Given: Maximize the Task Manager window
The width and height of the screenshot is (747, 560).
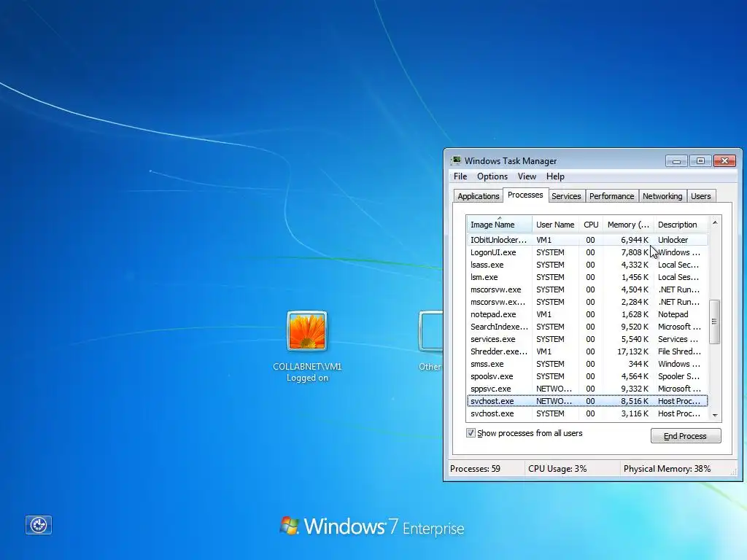Looking at the screenshot, I should pyautogui.click(x=700, y=161).
